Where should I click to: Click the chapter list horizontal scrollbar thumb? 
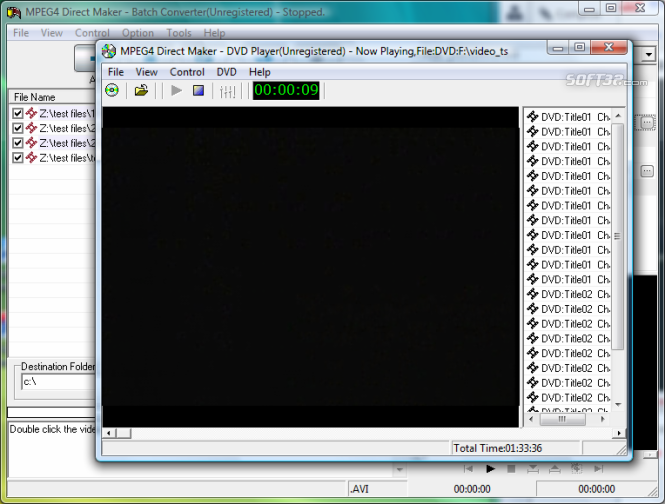[562, 419]
